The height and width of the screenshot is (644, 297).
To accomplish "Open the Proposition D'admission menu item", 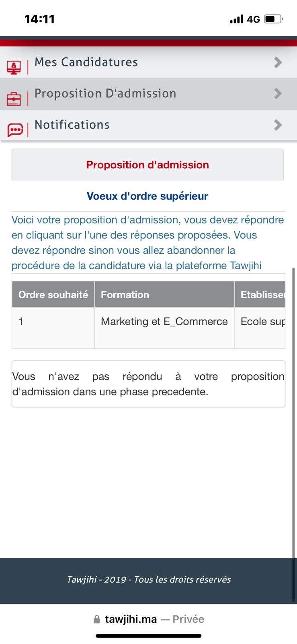I will pyautogui.click(x=105, y=93).
